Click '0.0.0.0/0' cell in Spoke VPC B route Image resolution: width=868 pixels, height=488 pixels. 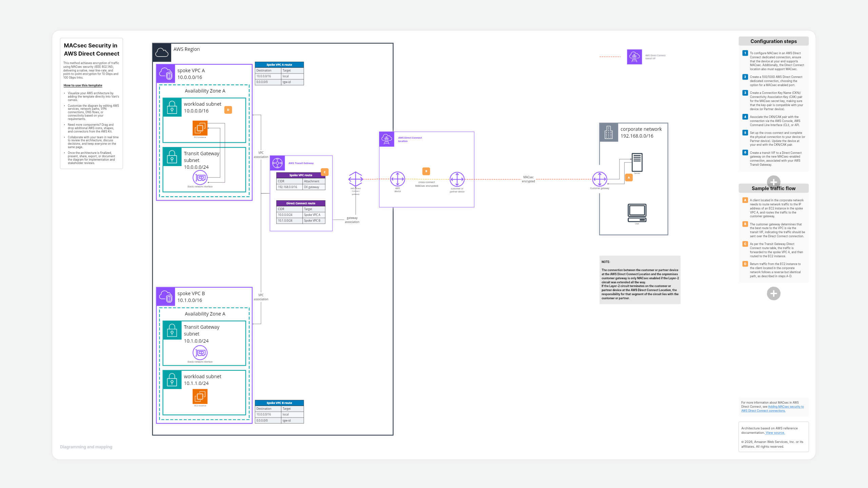(268, 421)
